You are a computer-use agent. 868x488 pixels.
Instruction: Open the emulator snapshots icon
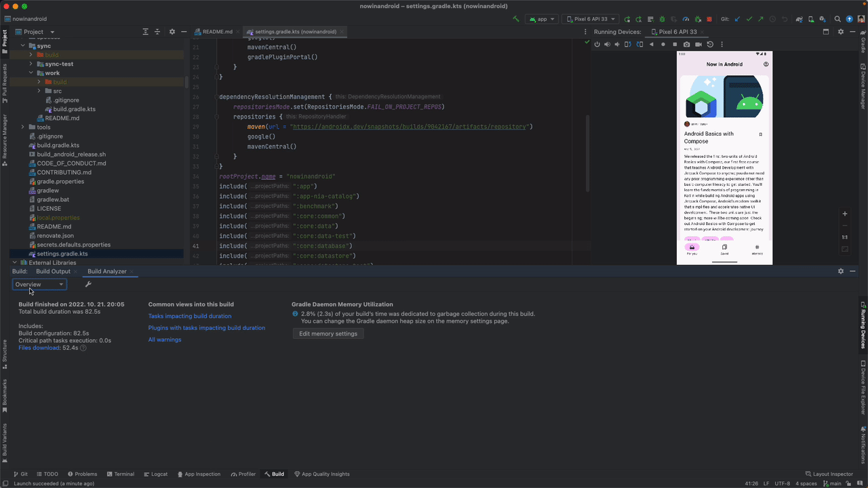click(x=710, y=45)
